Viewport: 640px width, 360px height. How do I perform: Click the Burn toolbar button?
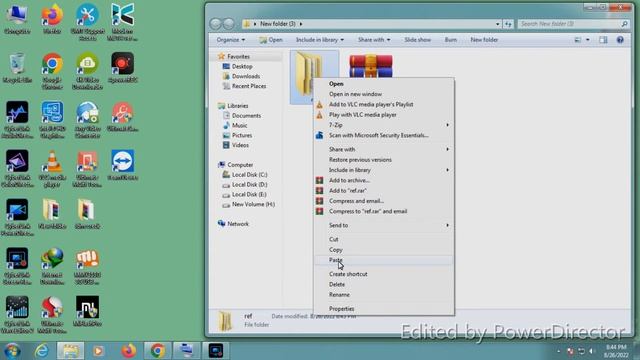451,40
